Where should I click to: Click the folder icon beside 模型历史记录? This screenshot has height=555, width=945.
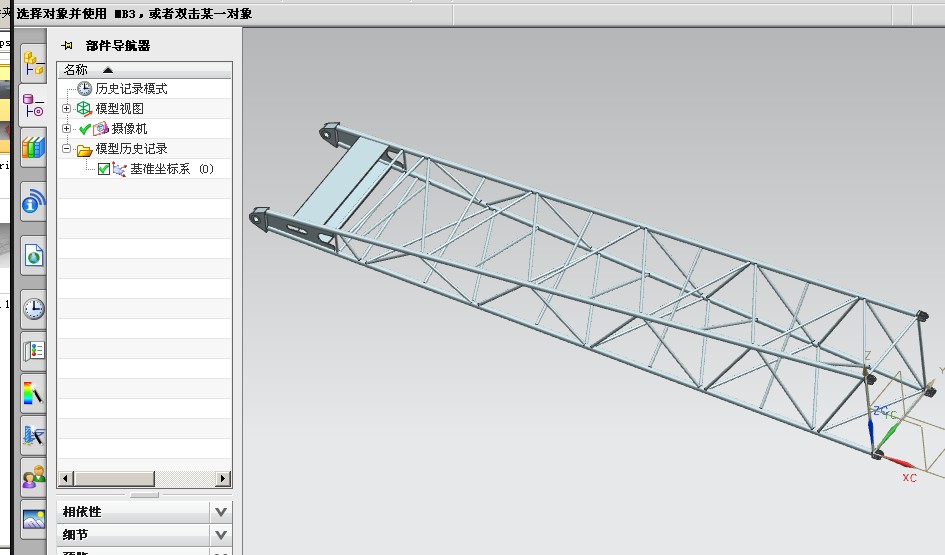[84, 149]
